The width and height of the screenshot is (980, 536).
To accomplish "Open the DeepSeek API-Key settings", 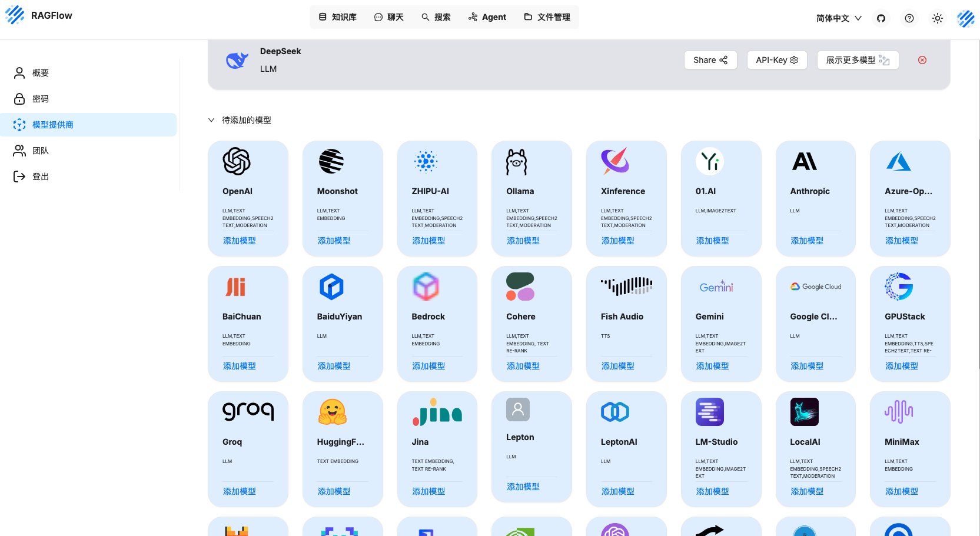I will pos(777,60).
